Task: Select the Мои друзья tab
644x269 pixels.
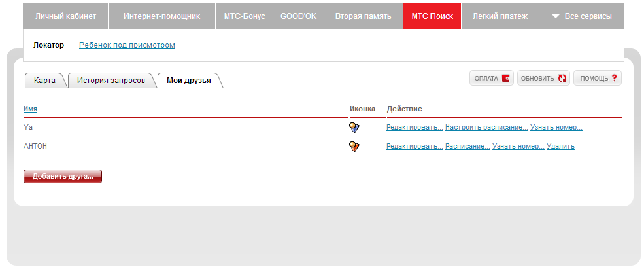Action: 189,81
